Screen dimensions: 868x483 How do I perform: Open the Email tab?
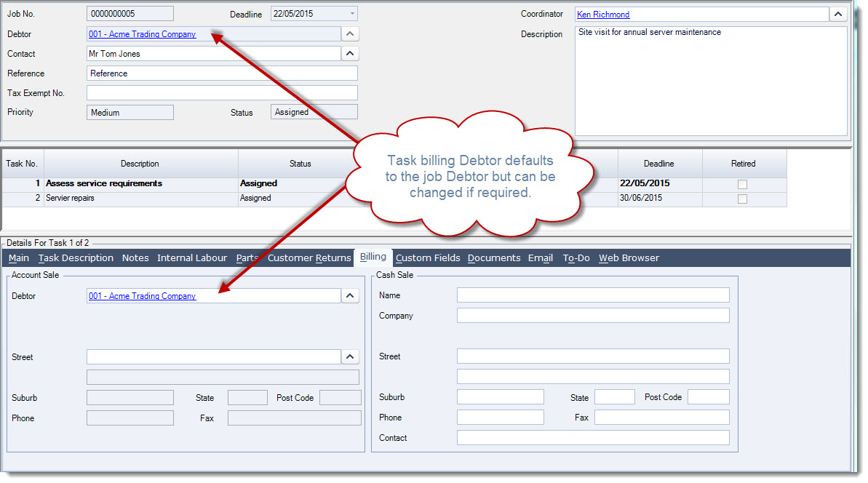click(x=541, y=258)
